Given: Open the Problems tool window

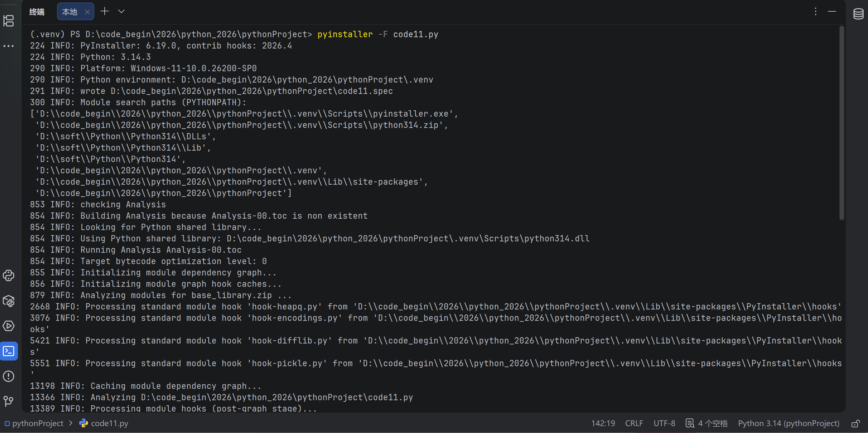Looking at the screenshot, I should 9,376.
